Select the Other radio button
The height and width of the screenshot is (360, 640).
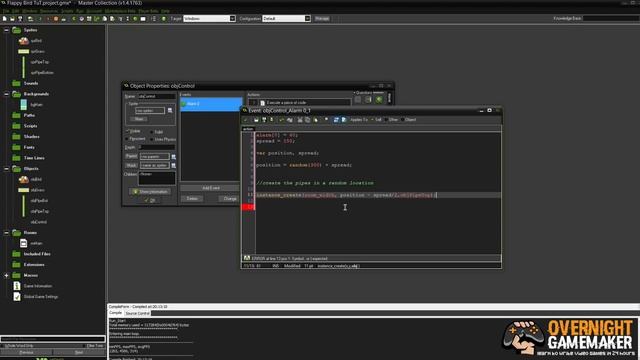[386, 120]
